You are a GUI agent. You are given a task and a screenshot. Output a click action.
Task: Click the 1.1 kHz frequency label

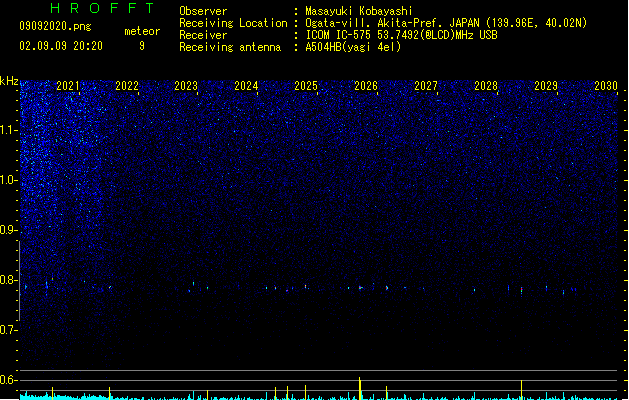[x=8, y=130]
